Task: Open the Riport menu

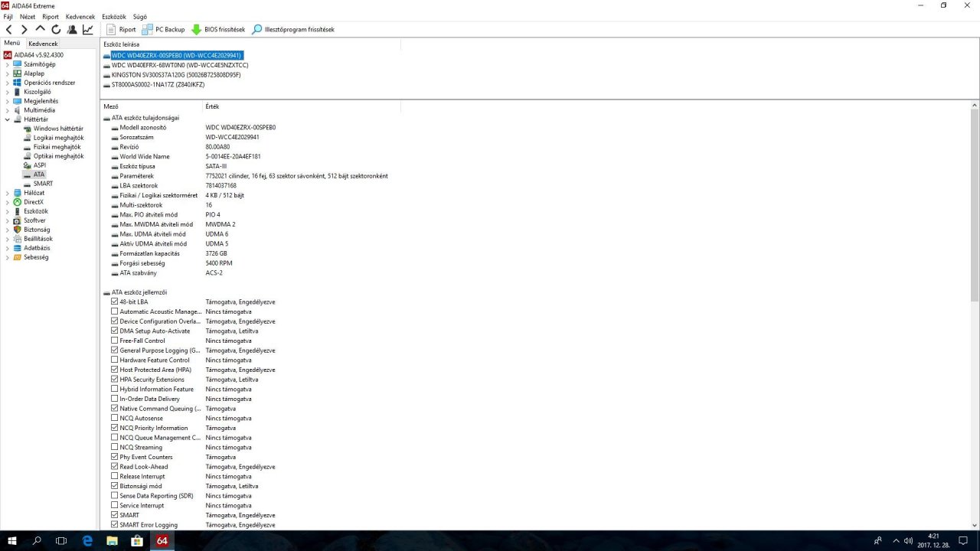Action: pyautogui.click(x=51, y=16)
